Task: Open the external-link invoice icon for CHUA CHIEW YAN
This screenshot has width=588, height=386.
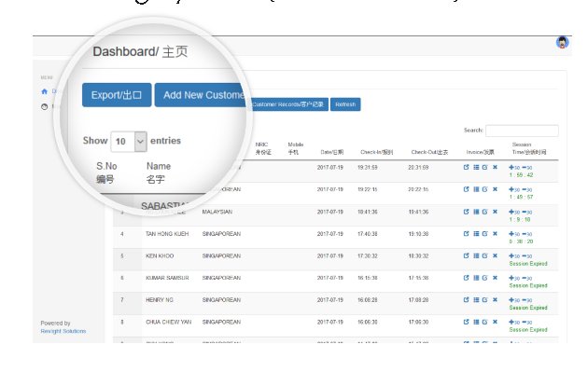Action: click(466, 322)
